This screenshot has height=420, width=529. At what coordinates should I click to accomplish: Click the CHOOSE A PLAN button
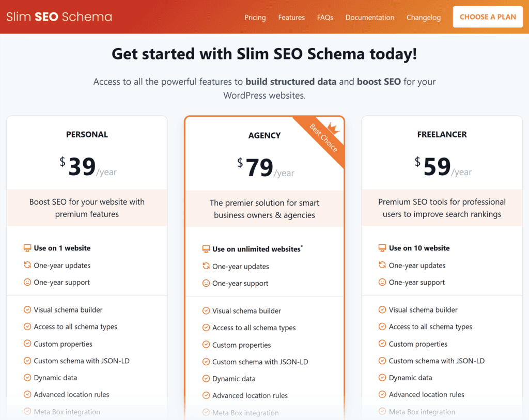488,17
